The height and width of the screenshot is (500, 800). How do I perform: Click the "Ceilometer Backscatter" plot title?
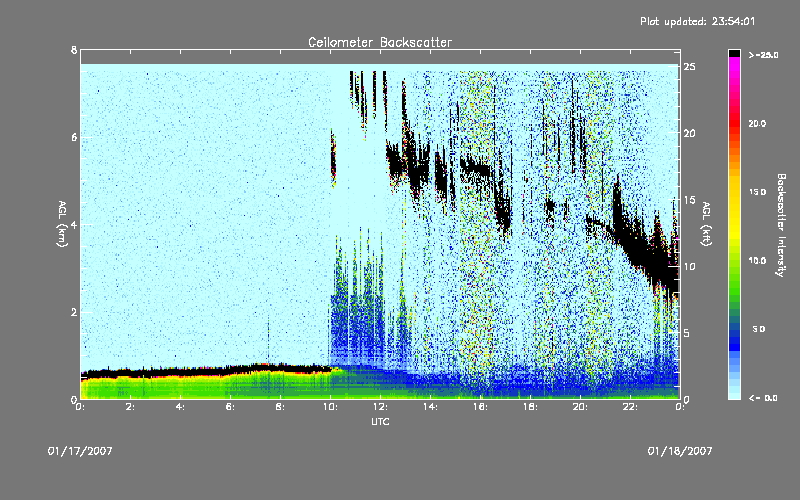coord(380,42)
